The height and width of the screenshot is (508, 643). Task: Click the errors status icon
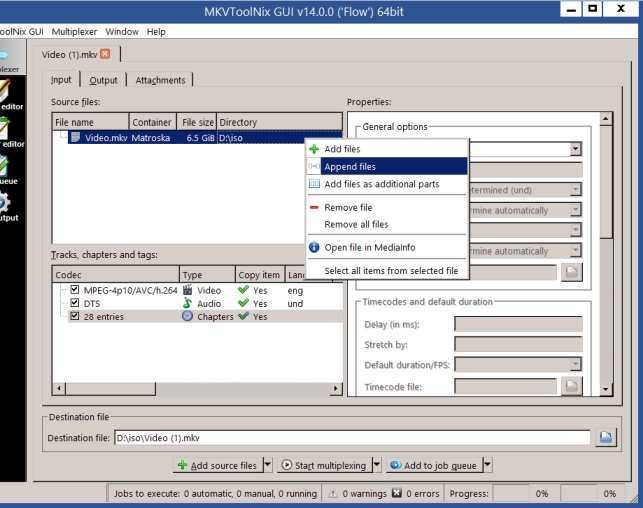397,493
